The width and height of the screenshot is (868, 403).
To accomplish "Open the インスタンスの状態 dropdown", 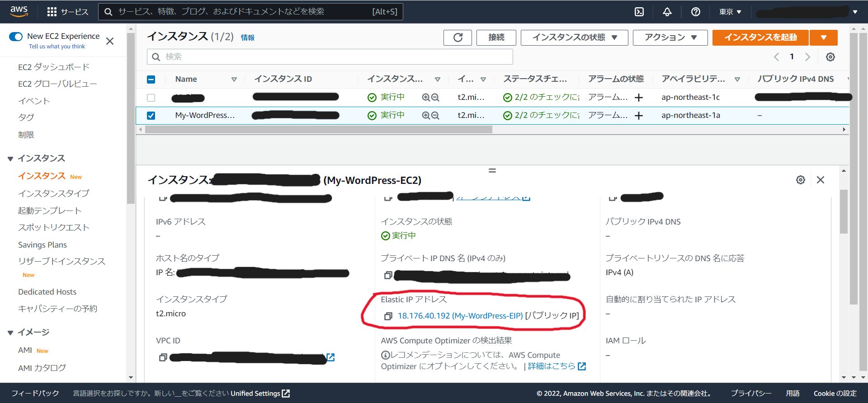I will pos(574,37).
